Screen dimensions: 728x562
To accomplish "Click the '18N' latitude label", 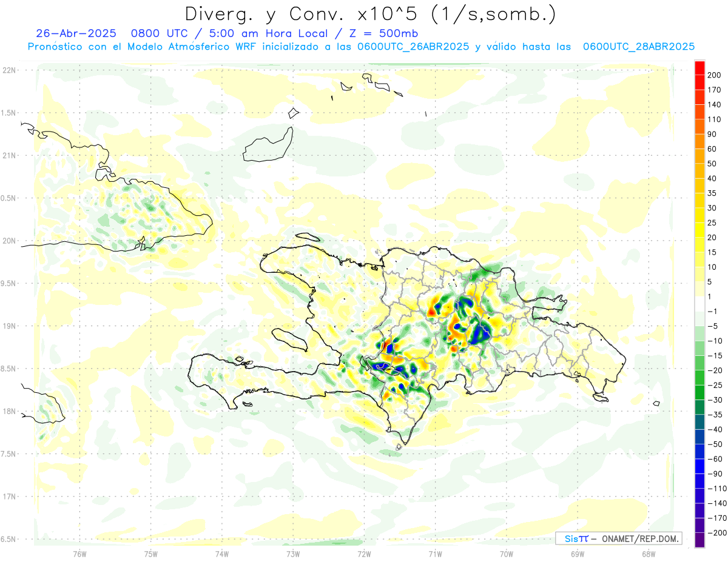I will click(8, 411).
